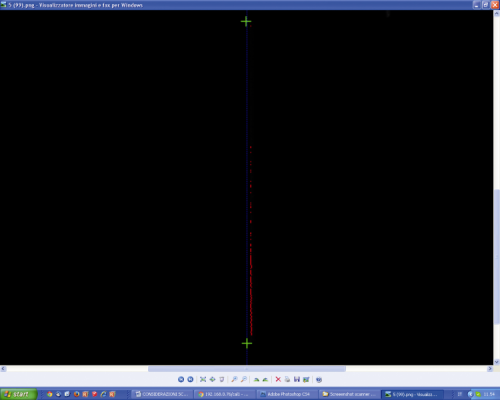Delete the image with red X
The height and width of the screenshot is (400, 500).
[278, 379]
